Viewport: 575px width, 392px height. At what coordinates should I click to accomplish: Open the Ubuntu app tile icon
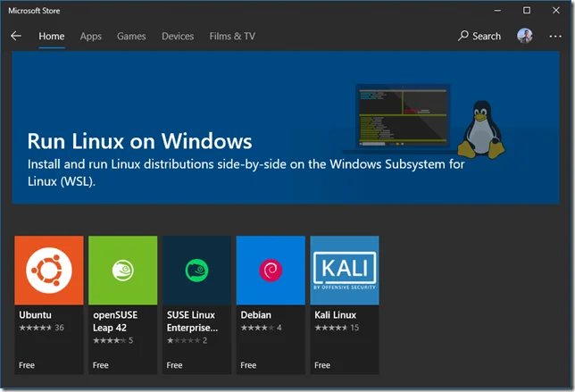coord(49,271)
